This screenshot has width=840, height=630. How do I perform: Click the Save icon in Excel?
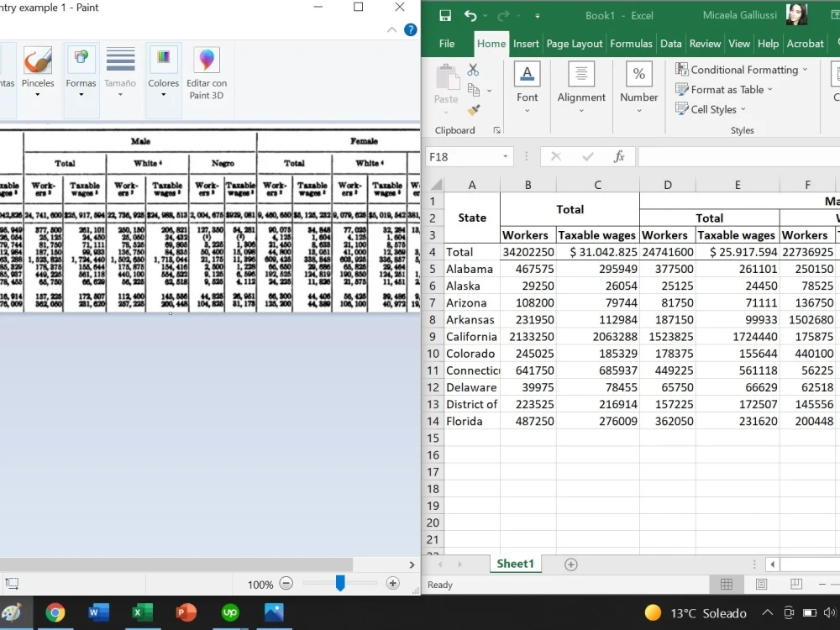[x=444, y=15]
